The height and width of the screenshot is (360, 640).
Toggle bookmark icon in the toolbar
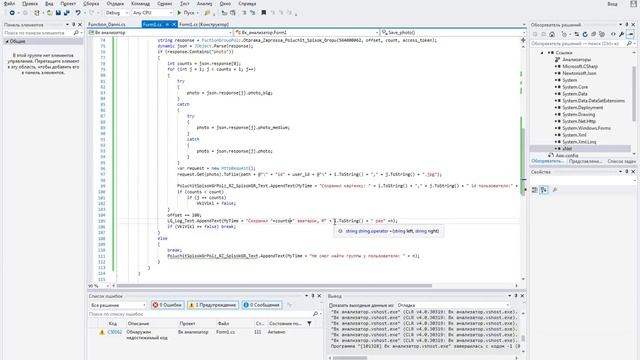coord(264,13)
